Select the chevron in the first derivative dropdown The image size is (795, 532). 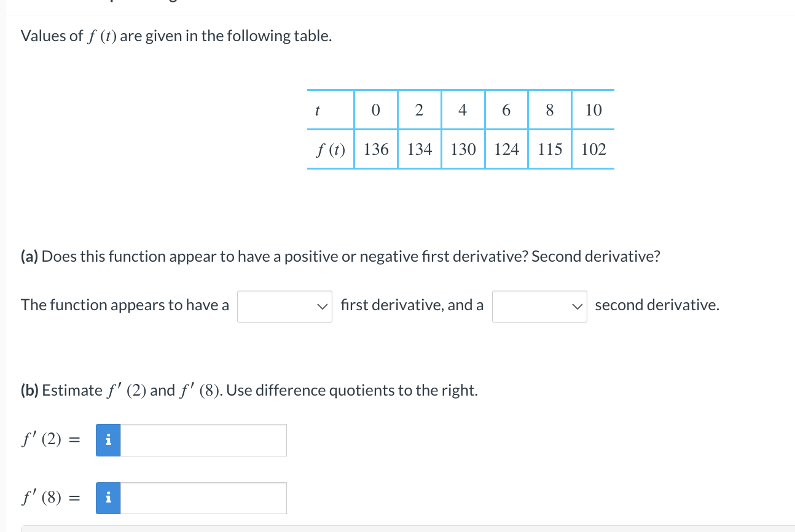(323, 305)
